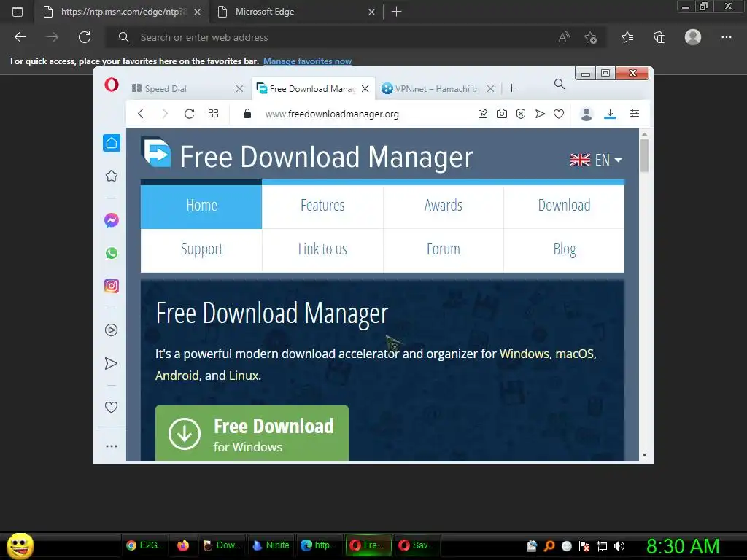Open Opera sidebar Bookmarks star icon
Screen dimensions: 747x560
(112, 176)
